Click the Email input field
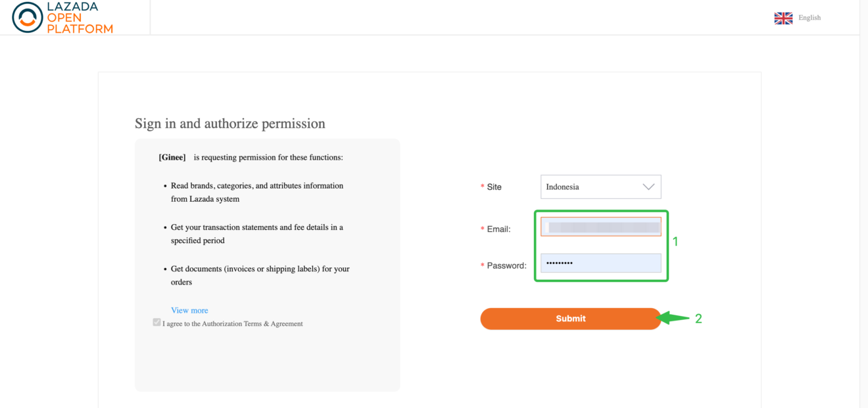Screen dimensions: 868x408 [600, 226]
